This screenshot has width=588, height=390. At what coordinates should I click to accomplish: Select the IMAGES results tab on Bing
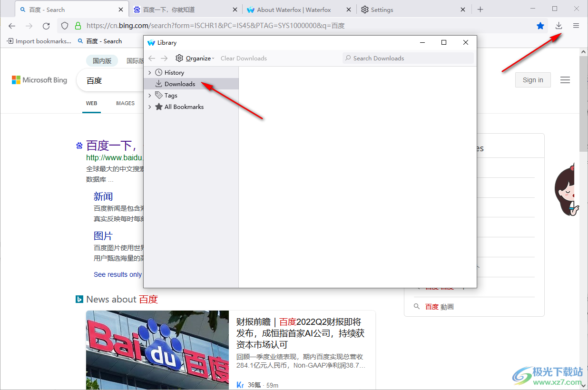125,103
